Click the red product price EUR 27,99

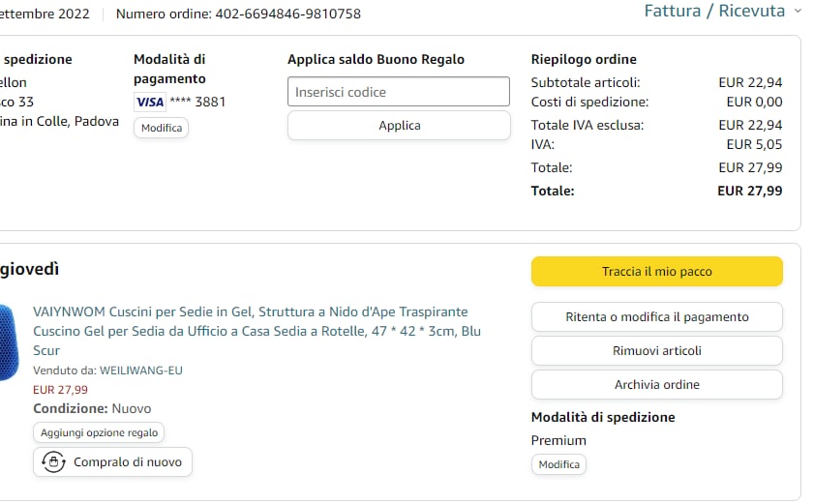tap(60, 390)
